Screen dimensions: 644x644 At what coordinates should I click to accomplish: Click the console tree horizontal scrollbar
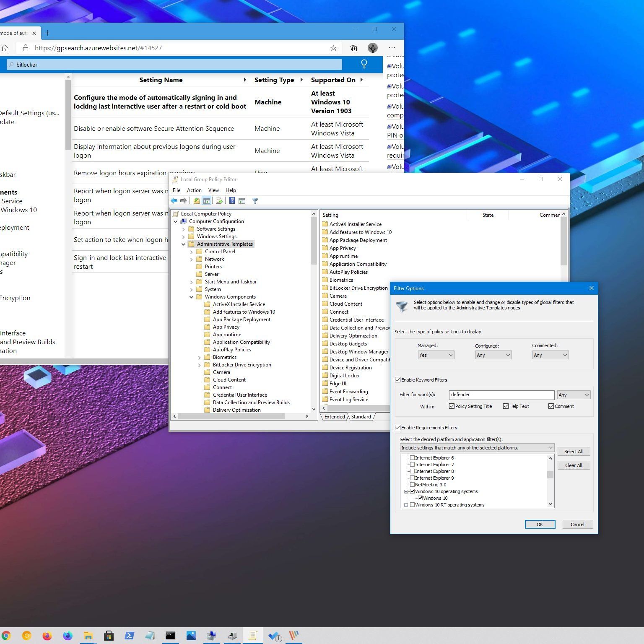point(231,416)
